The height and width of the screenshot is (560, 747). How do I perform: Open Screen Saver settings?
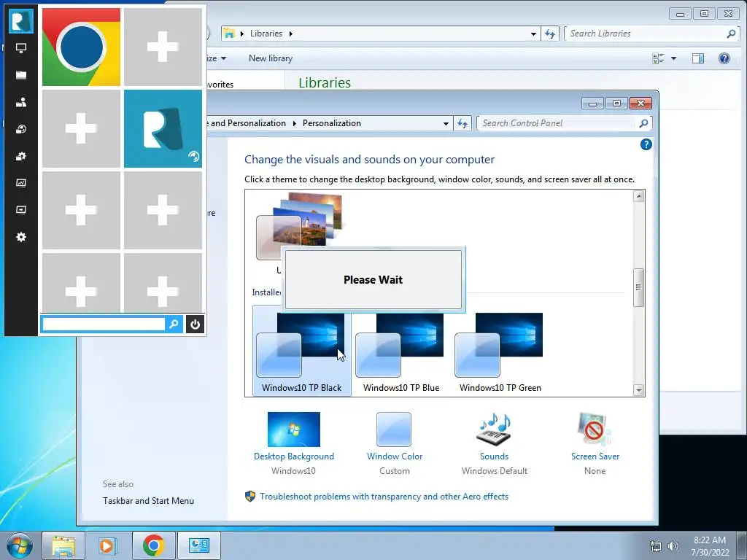(x=595, y=443)
